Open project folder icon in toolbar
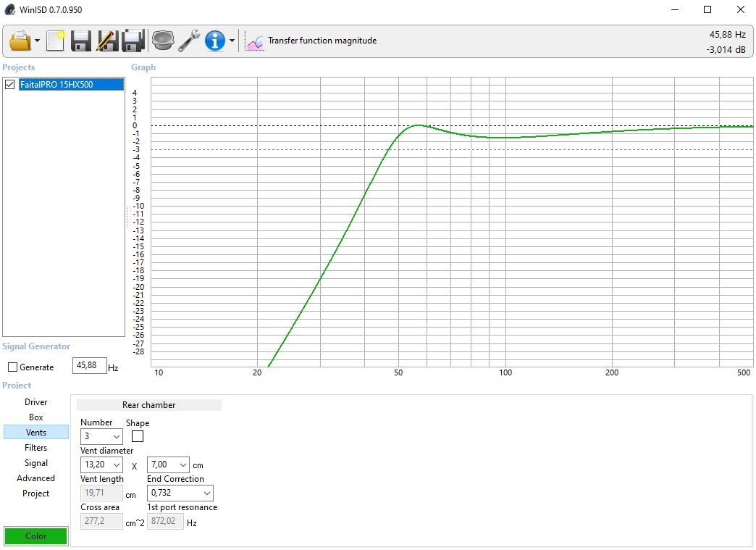 [20, 41]
